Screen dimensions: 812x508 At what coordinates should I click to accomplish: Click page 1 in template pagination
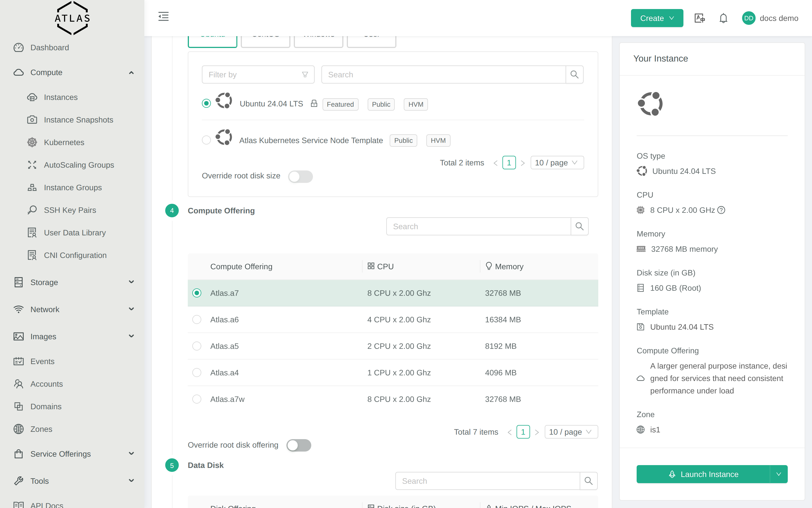(x=509, y=163)
